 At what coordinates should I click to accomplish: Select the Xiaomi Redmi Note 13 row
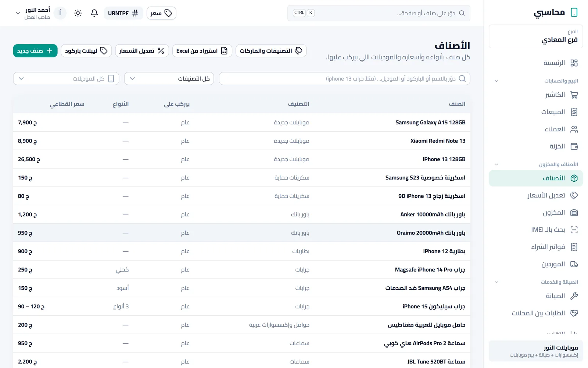[x=242, y=141]
